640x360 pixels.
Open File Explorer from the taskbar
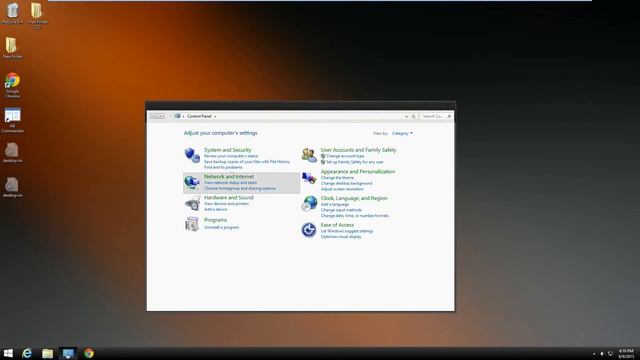pos(47,353)
